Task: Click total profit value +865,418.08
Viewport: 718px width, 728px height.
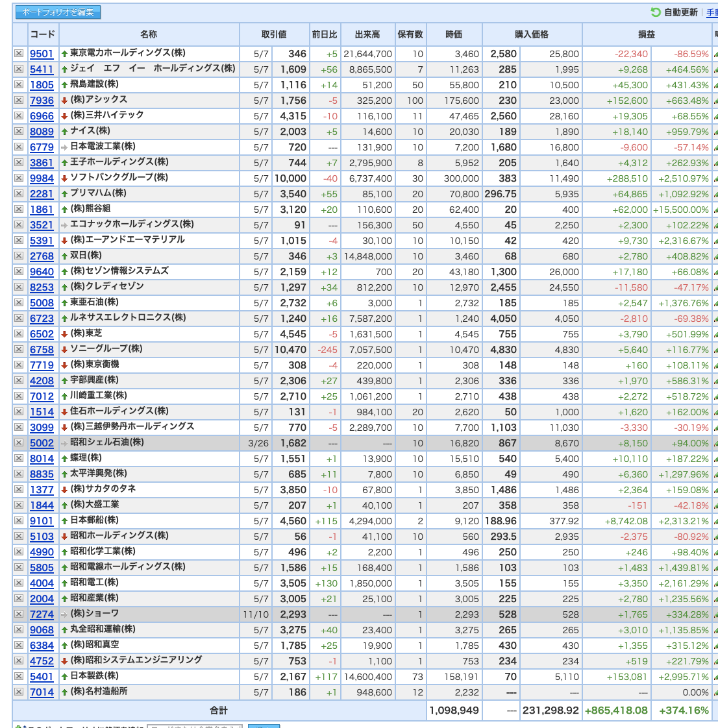Action: (x=616, y=710)
